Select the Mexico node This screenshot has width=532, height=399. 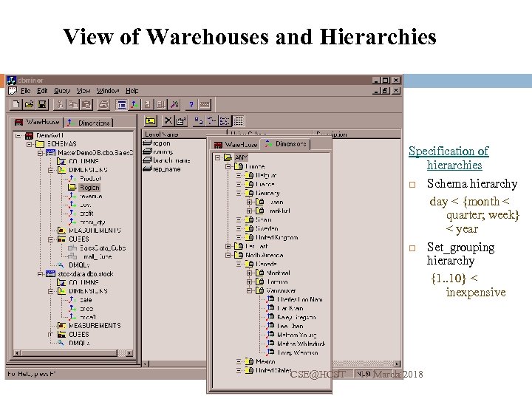pyautogui.click(x=265, y=361)
